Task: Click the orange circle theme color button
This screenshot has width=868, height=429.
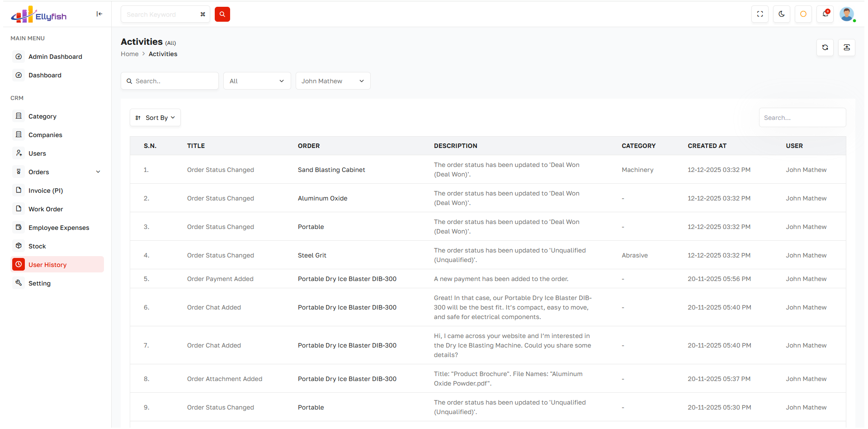Action: [803, 14]
